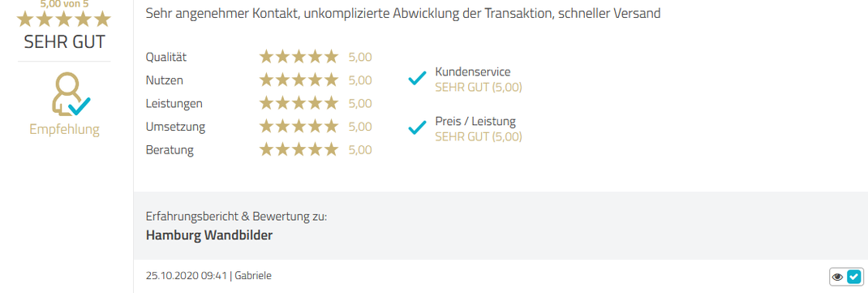868x293 pixels.
Task: Click the Beratung star rating row
Action: [x=259, y=150]
